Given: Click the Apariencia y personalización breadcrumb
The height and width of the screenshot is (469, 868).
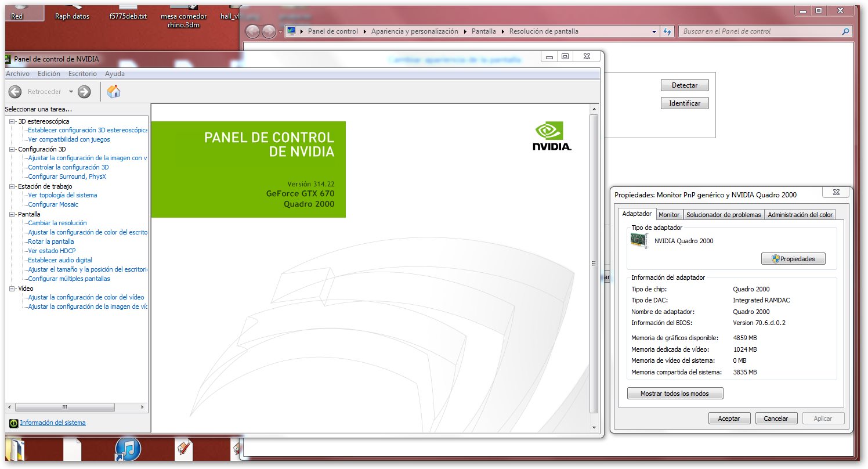Looking at the screenshot, I should pyautogui.click(x=415, y=31).
